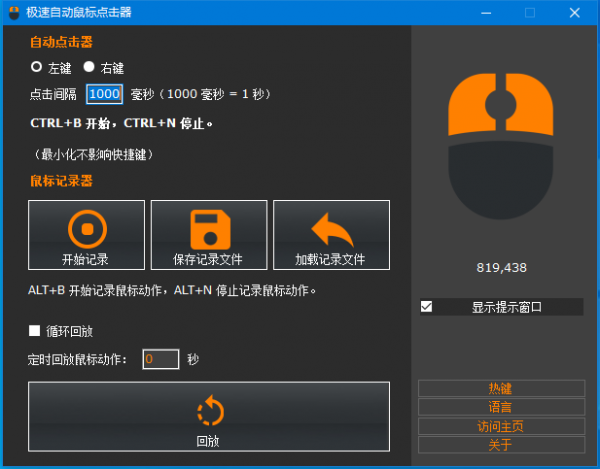Click the 保存记录文件 floppy disk button
Image resolution: width=600 pixels, height=469 pixels.
(x=209, y=235)
